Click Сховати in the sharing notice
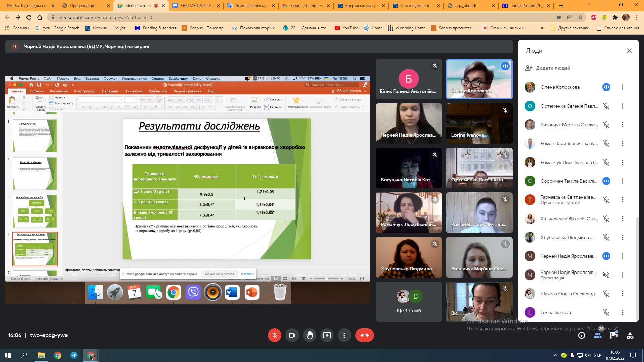The image size is (644, 362). (247, 274)
